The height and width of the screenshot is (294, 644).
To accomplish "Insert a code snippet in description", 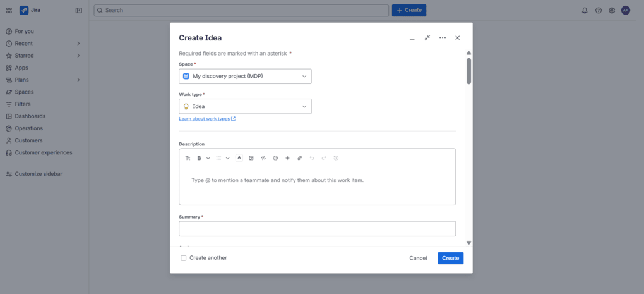I will point(263,158).
